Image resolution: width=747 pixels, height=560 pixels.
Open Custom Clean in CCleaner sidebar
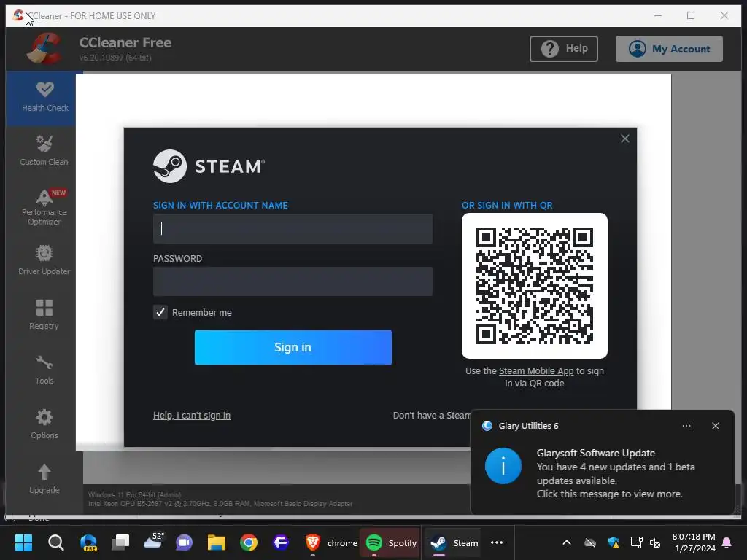click(44, 151)
